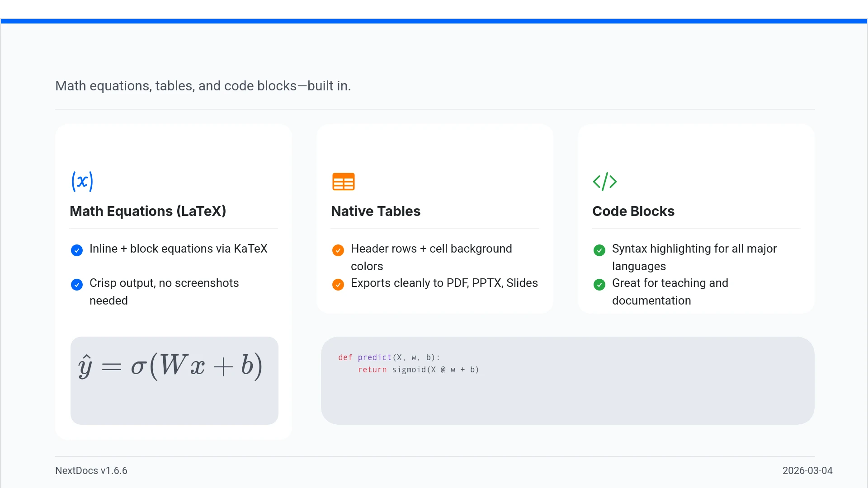
Task: Toggle the 'Great for teaching' check bullet
Action: (x=599, y=285)
